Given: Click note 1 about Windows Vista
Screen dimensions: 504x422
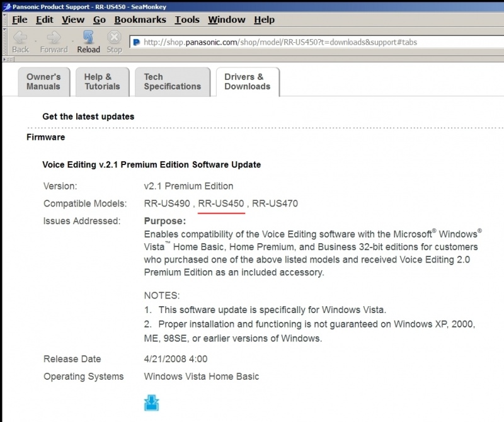Looking at the screenshot, I should pos(265,310).
